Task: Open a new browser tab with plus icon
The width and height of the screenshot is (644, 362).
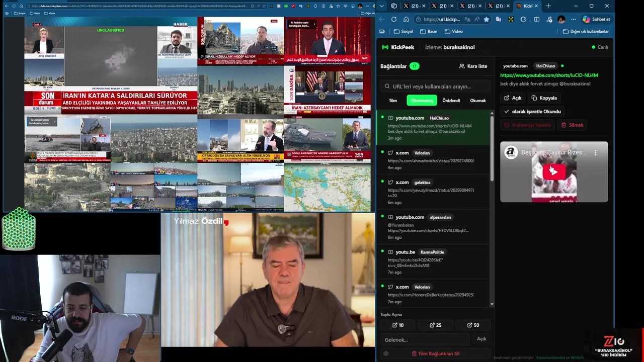Action: [x=548, y=6]
